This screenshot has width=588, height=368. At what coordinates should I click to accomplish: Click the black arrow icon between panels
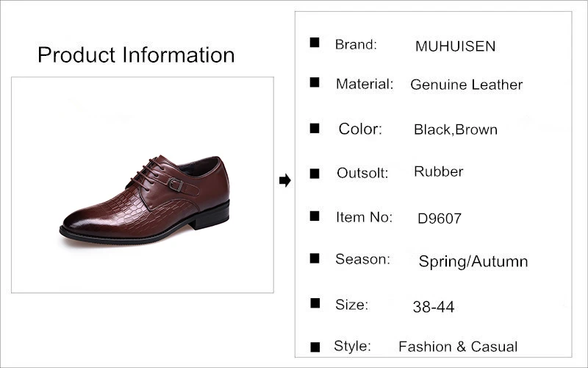(x=285, y=180)
